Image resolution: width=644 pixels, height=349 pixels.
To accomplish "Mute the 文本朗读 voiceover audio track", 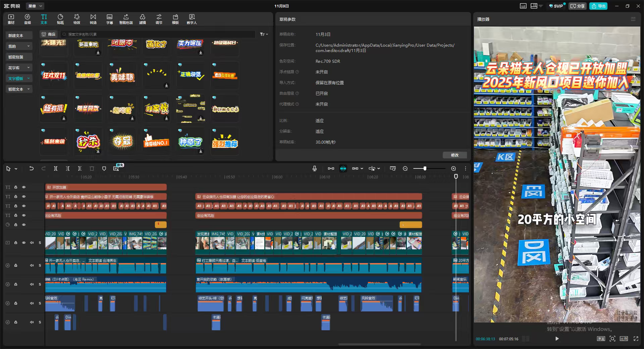I will (x=32, y=265).
